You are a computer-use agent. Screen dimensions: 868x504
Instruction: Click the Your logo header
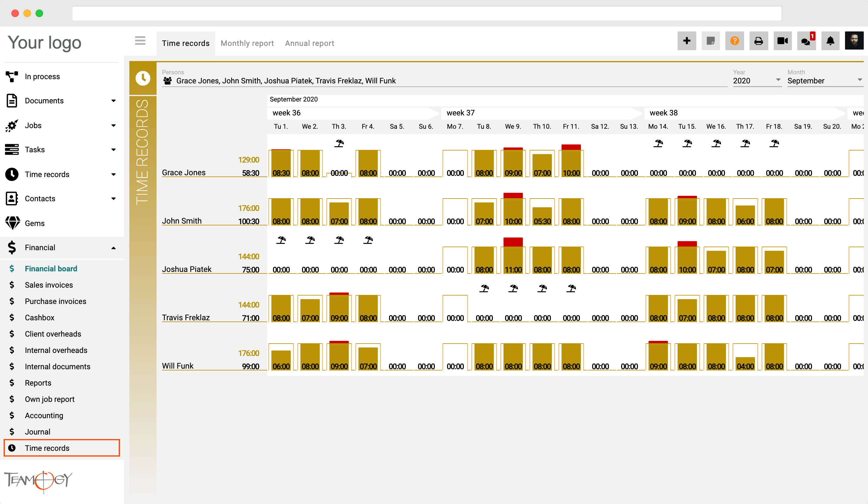tap(44, 43)
